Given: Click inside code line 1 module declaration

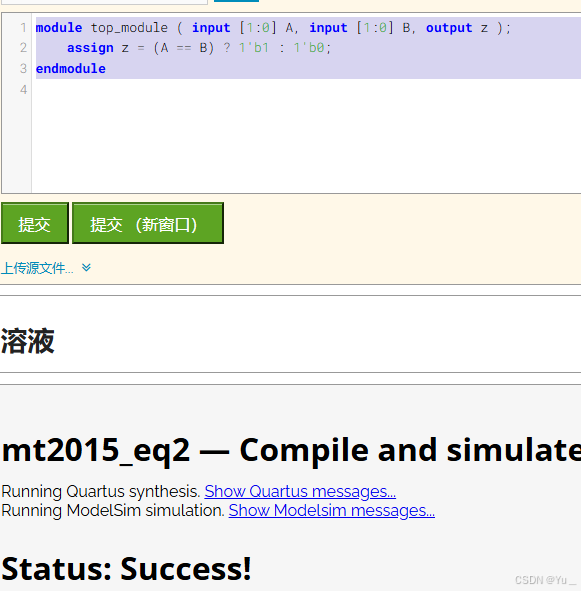Looking at the screenshot, I should click(x=273, y=28).
